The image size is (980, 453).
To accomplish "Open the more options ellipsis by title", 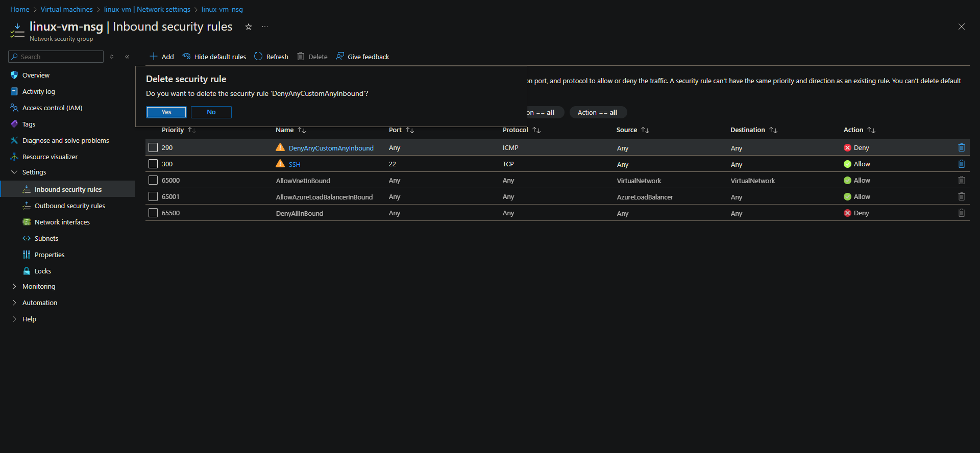I will [x=265, y=27].
